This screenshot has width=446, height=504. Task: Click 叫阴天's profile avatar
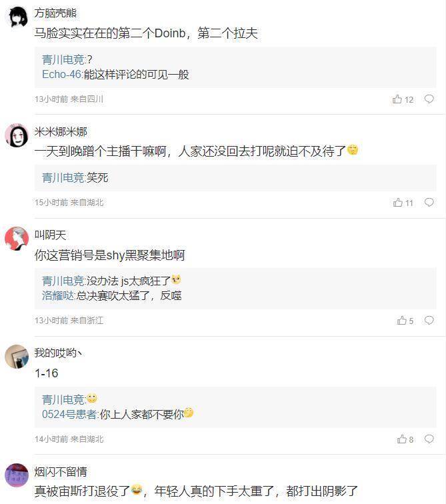[16, 238]
